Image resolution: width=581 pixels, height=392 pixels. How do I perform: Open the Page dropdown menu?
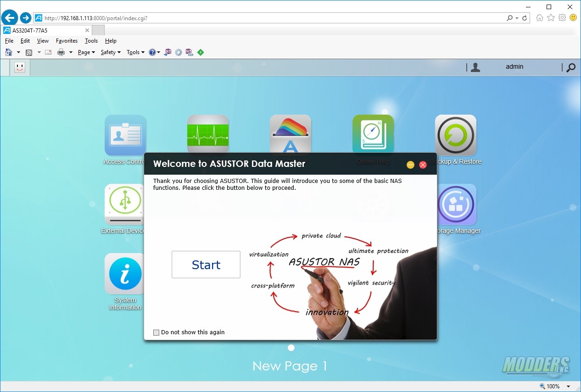86,52
